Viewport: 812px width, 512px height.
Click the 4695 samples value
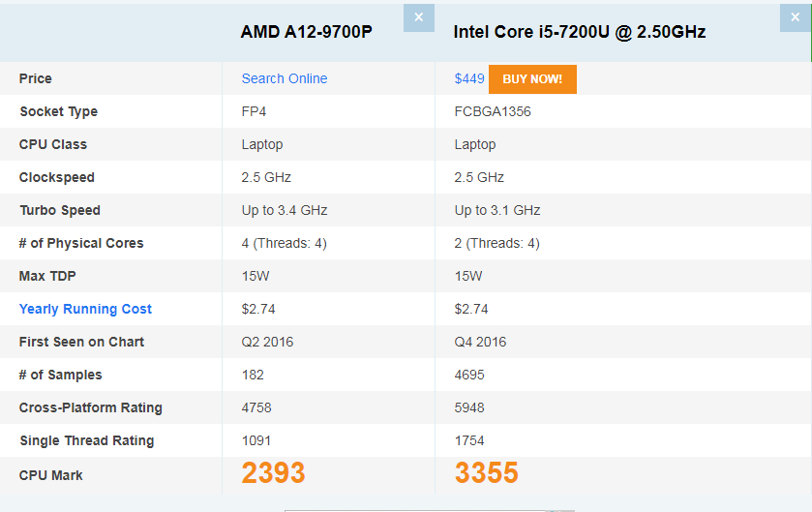(469, 375)
